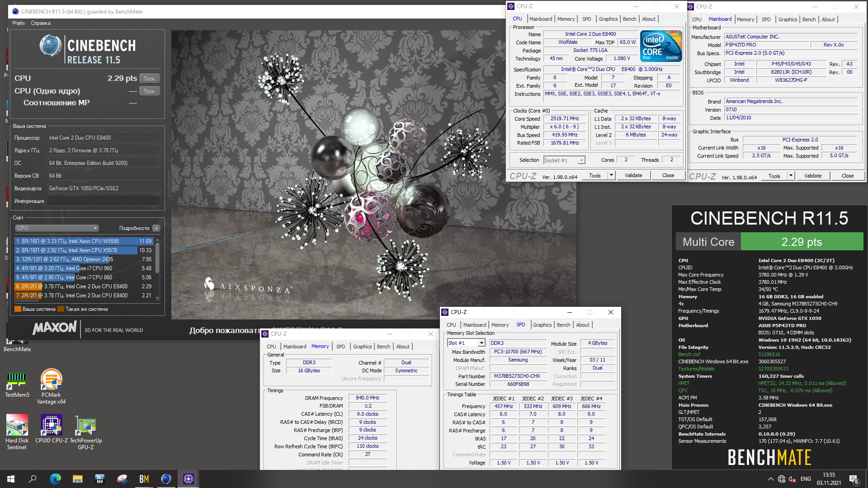Launch PCMark Vantage x64 shortcut

tap(51, 387)
